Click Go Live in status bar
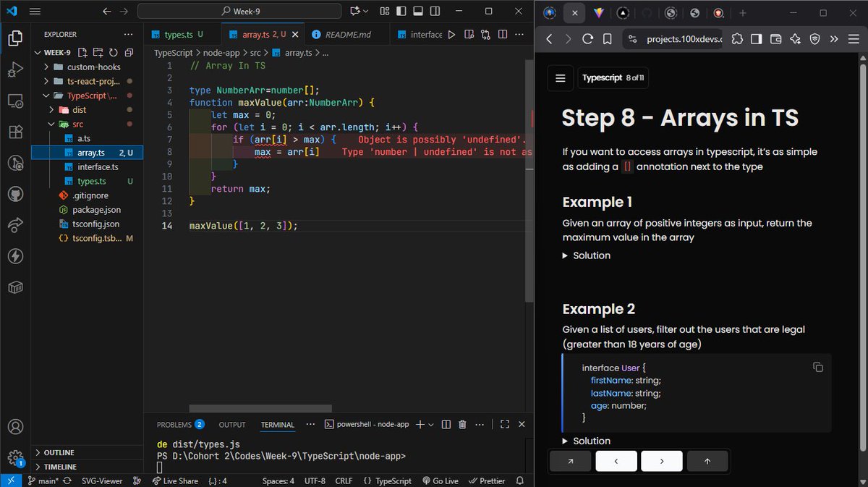 (x=440, y=480)
